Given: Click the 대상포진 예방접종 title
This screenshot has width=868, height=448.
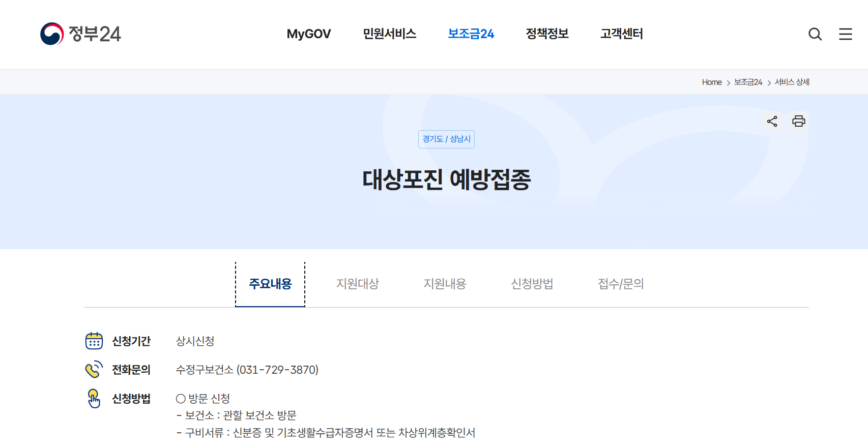Looking at the screenshot, I should [446, 180].
